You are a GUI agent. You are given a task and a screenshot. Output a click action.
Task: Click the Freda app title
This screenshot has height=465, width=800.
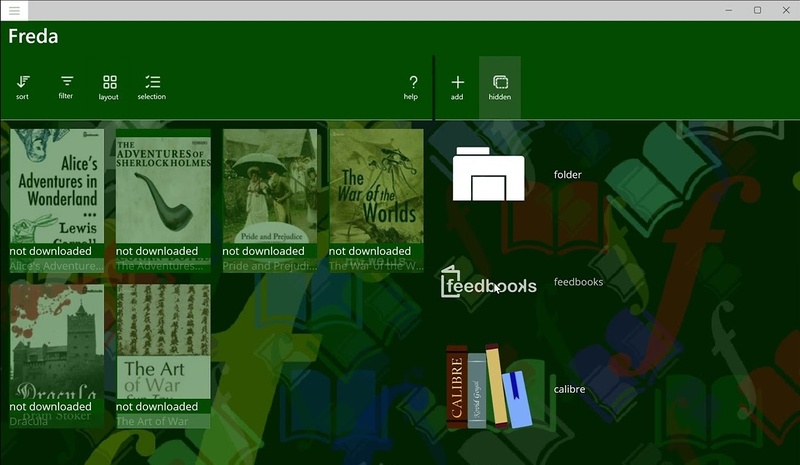click(x=33, y=36)
